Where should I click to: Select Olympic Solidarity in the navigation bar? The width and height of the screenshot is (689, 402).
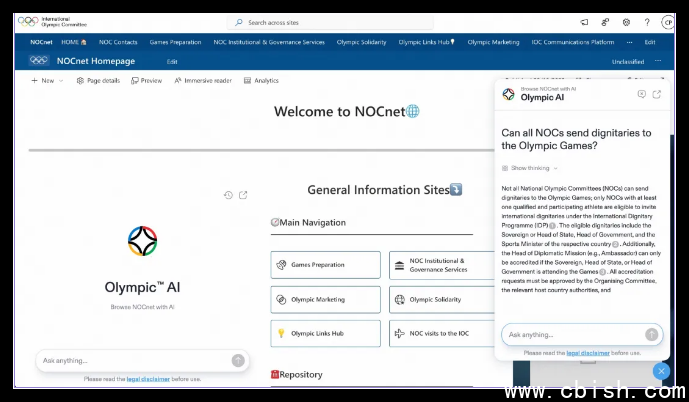(x=362, y=42)
